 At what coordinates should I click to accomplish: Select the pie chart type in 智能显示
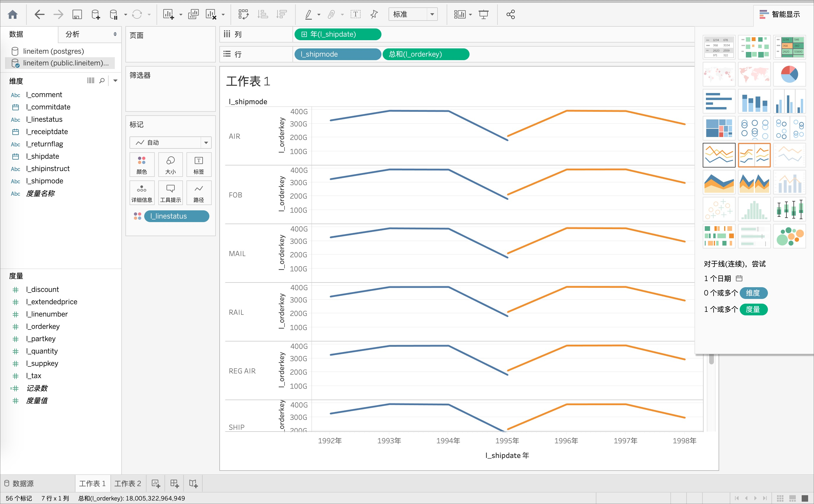coord(790,74)
